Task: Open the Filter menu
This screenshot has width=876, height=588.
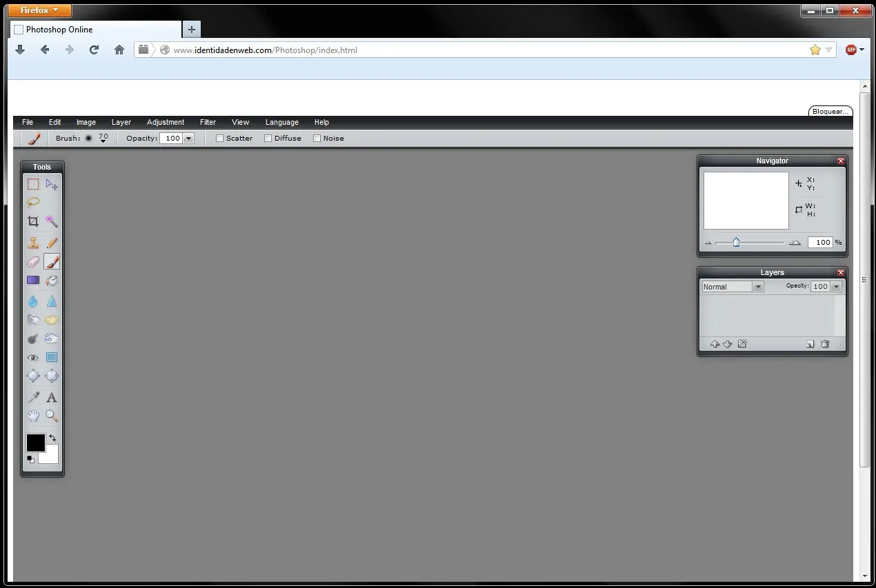Action: click(x=208, y=122)
